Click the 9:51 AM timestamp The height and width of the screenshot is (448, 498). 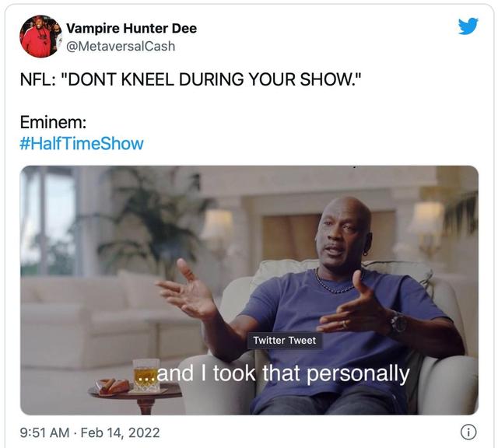44,432
